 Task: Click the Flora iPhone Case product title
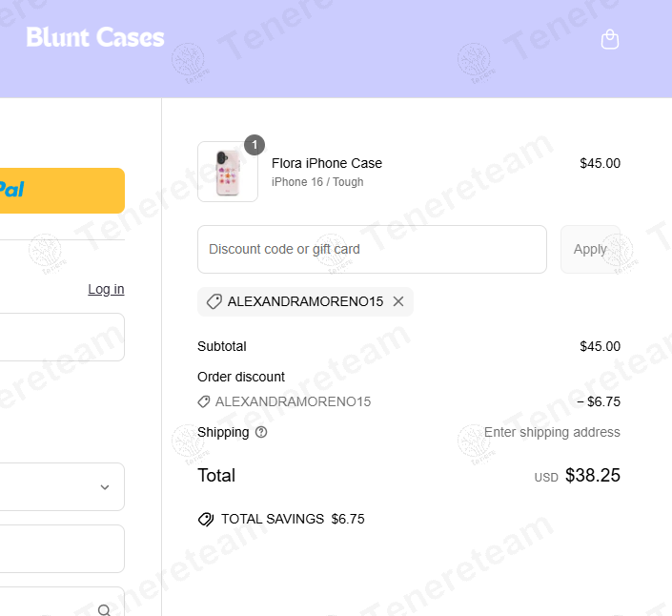(x=327, y=163)
